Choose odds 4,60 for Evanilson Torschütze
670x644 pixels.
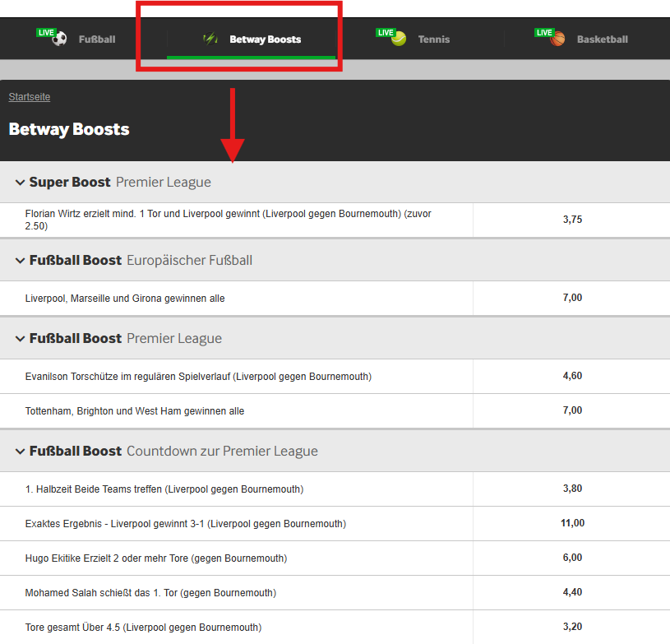(571, 377)
